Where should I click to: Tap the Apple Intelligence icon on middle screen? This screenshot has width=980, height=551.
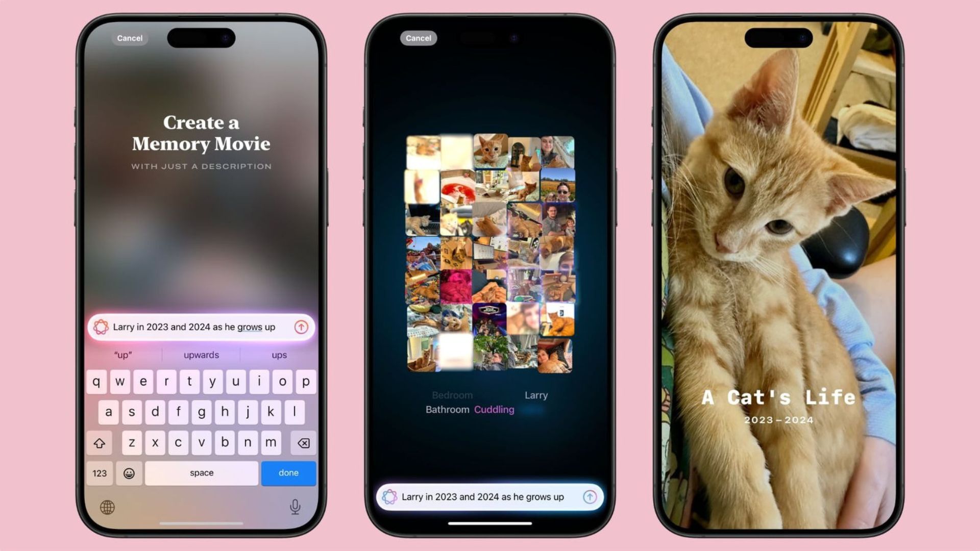390,496
